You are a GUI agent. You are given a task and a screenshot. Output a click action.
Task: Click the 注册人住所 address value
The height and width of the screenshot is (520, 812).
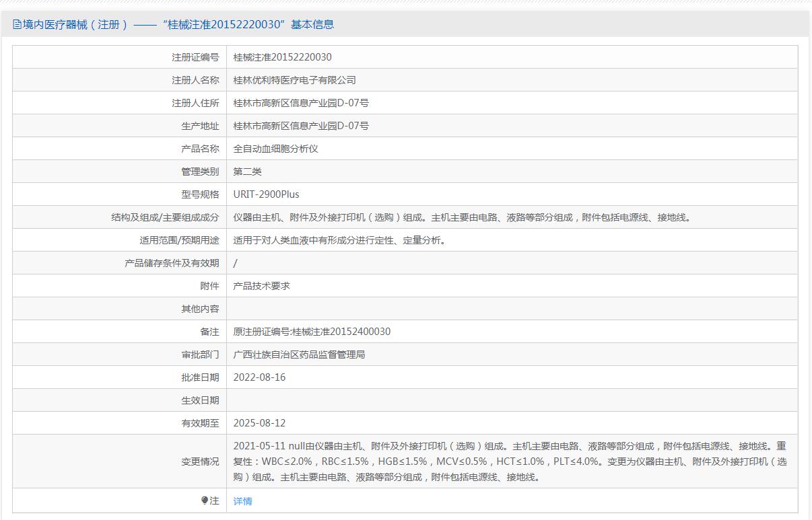pyautogui.click(x=301, y=103)
